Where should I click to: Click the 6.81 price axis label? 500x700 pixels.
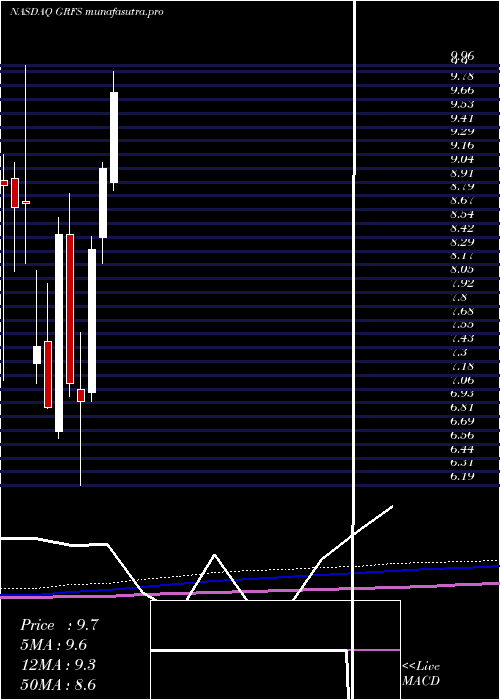[x=462, y=408]
